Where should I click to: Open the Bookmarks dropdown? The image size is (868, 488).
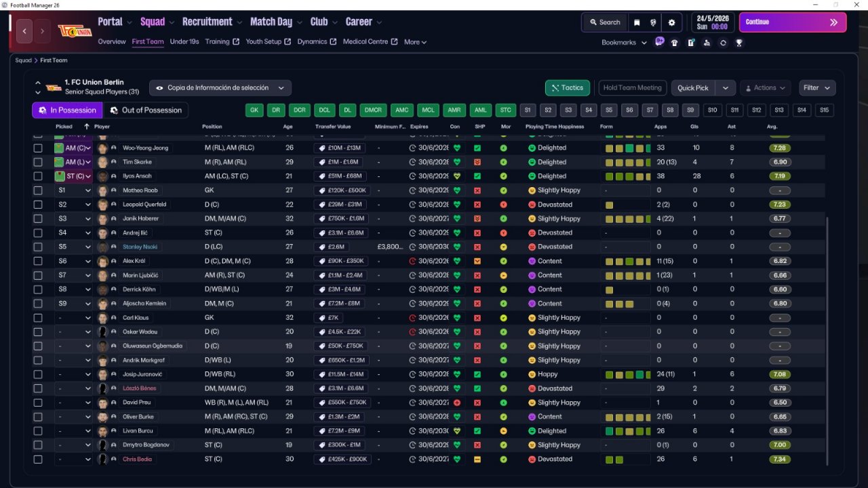click(x=624, y=42)
